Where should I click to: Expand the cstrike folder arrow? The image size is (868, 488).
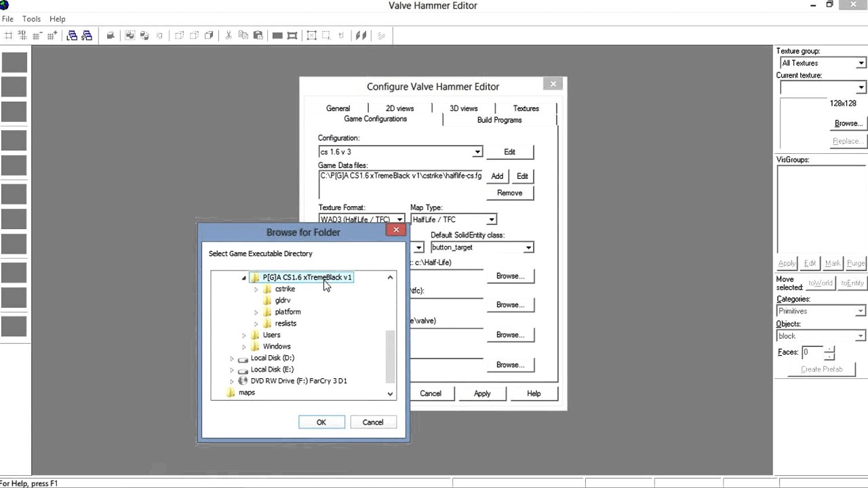tap(256, 289)
